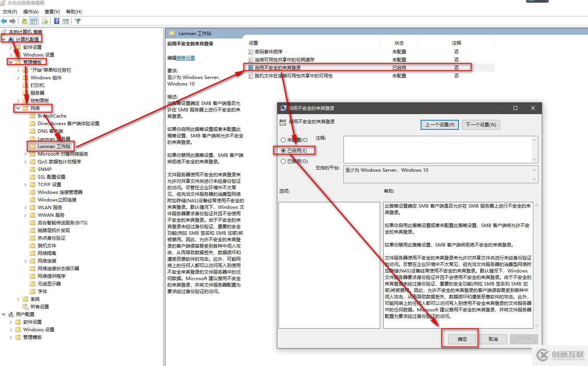Click inside the 注释 comment text field

click(x=437, y=150)
